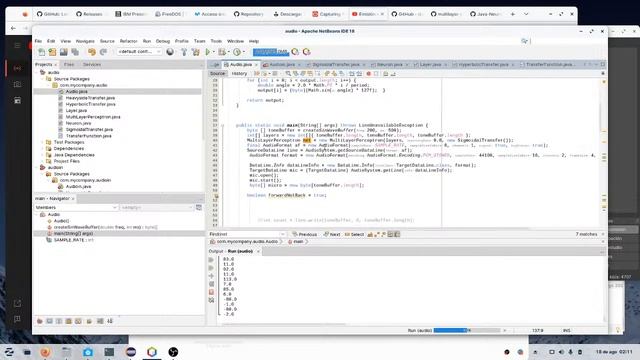Open the Tools menu
The image size is (640, 360).
click(216, 41)
